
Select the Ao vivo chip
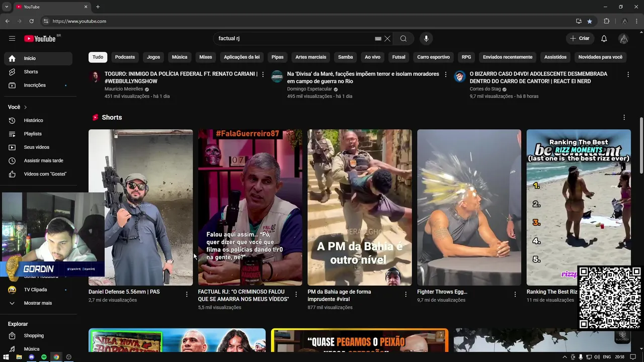coord(373,57)
